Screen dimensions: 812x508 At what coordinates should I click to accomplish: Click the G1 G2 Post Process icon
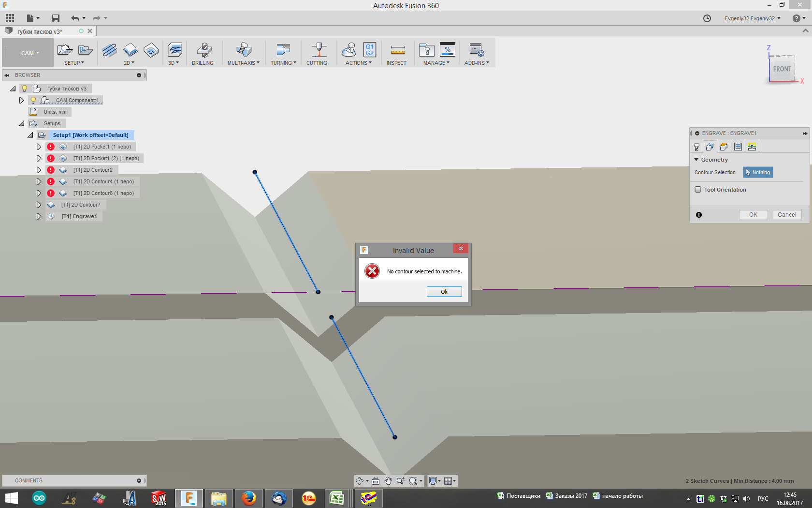click(370, 50)
